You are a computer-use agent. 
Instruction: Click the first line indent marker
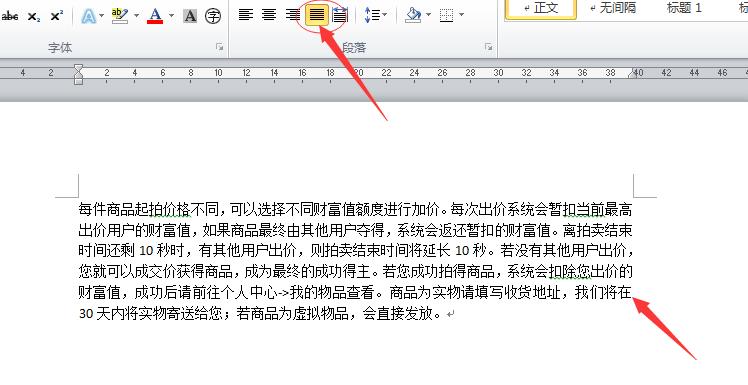point(78,69)
